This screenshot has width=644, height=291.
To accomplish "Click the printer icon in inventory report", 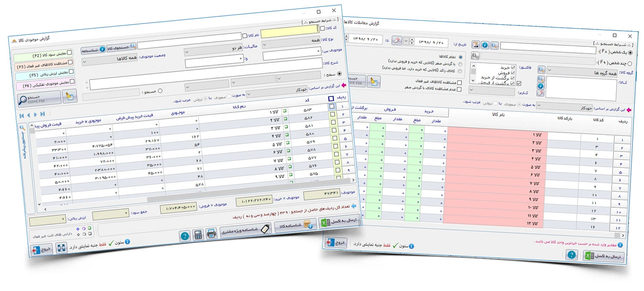I will [x=211, y=233].
